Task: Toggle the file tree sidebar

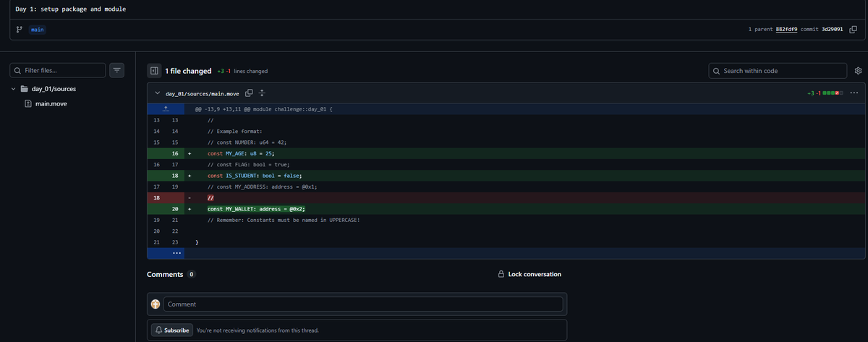Action: 153,71
